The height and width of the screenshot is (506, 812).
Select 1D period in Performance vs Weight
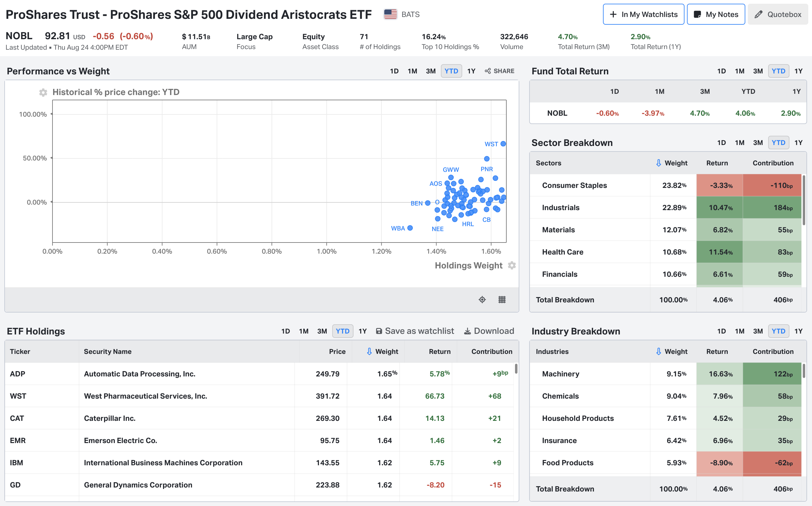pos(394,71)
